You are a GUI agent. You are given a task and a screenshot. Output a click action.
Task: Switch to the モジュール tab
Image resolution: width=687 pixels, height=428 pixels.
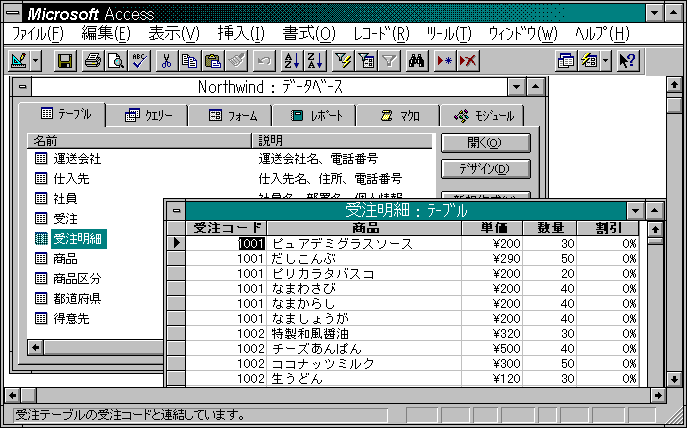click(x=482, y=116)
